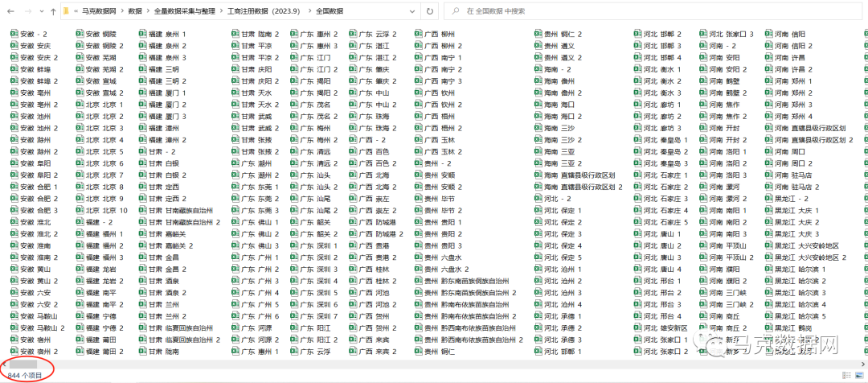The width and height of the screenshot is (868, 383).
Task: Select the Excel icon of 安徽 黄山
Action: point(14,269)
